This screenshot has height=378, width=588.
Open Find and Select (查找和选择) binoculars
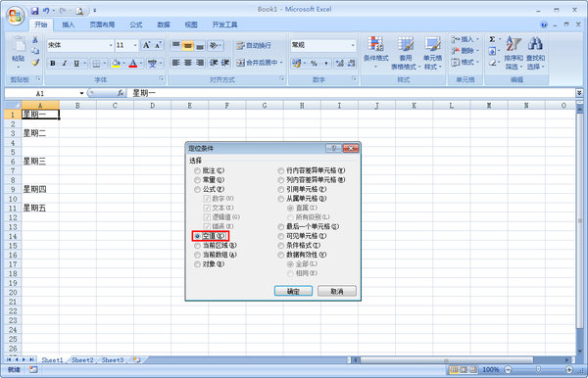(535, 53)
